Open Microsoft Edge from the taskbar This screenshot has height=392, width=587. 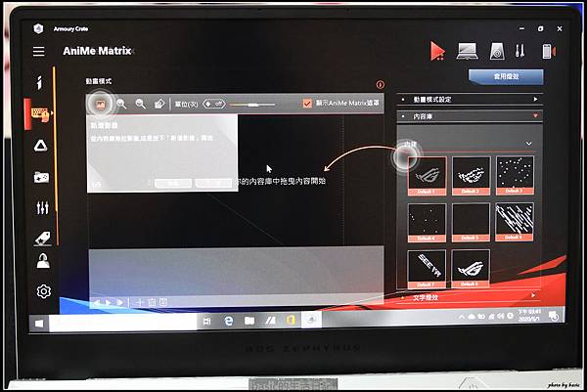click(x=228, y=321)
